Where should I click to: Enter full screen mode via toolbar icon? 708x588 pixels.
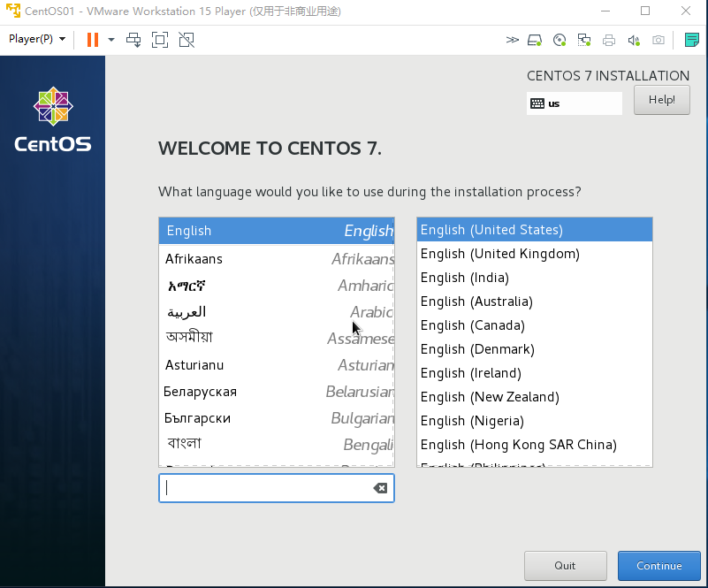[160, 40]
